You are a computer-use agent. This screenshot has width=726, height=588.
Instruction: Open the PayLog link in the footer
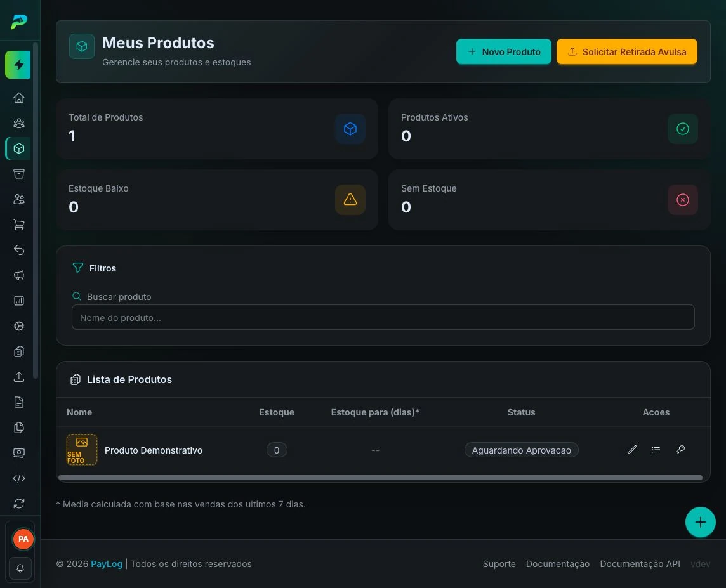coord(107,564)
